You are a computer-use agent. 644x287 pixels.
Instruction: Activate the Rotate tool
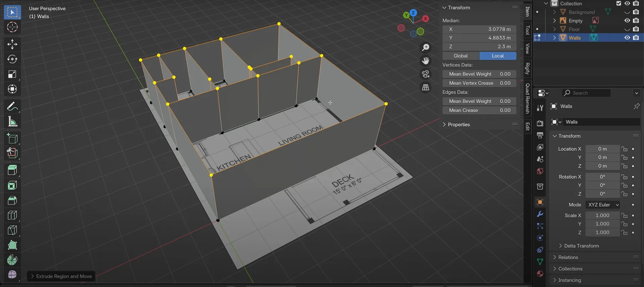12,59
